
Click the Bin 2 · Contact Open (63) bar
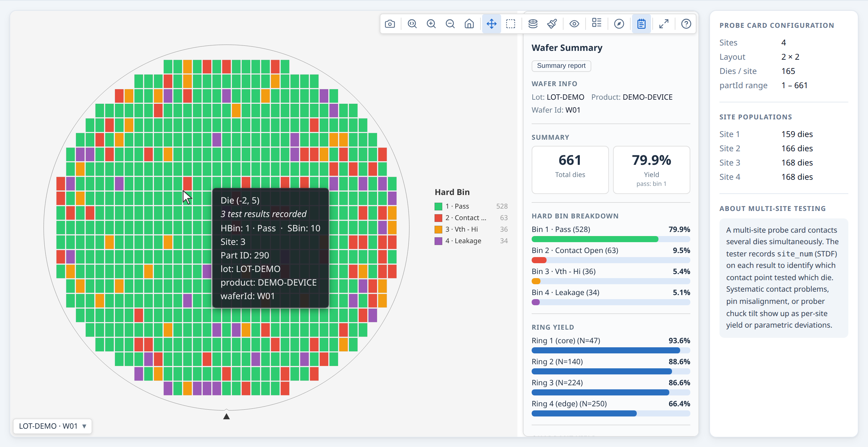tap(611, 260)
